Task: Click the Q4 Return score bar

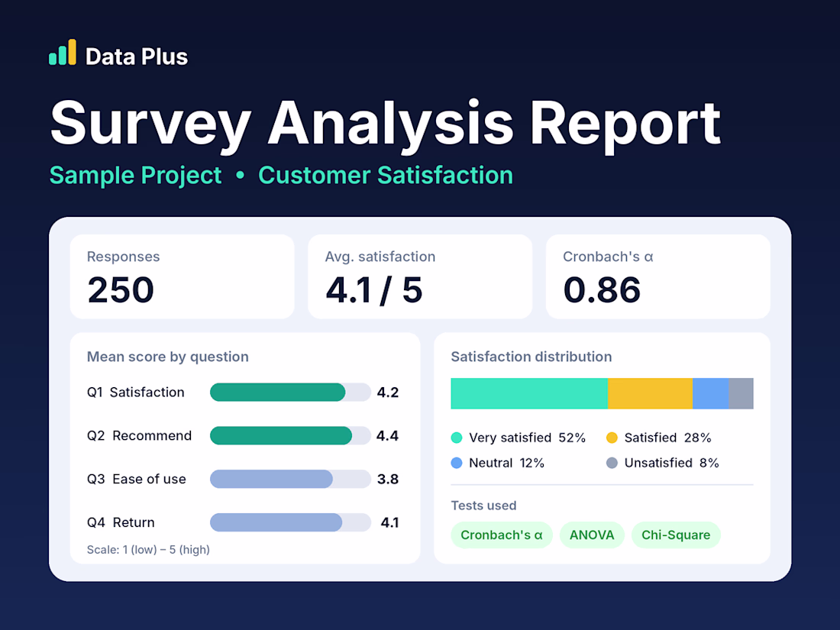Action: 290,522
